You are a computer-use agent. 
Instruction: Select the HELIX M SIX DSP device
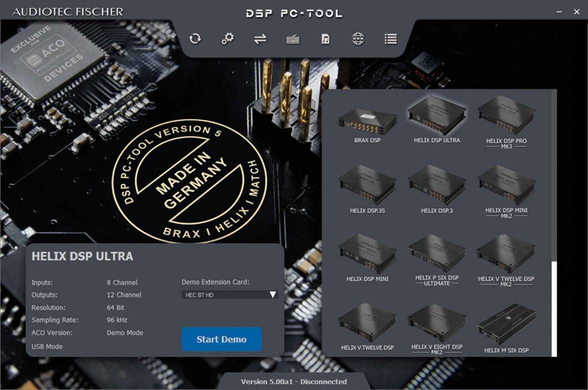[506, 329]
